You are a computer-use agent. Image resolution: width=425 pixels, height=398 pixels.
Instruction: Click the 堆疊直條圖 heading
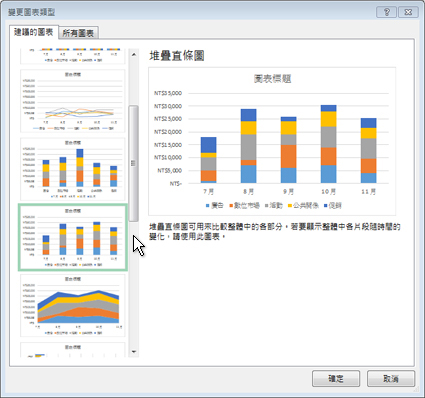(177, 56)
